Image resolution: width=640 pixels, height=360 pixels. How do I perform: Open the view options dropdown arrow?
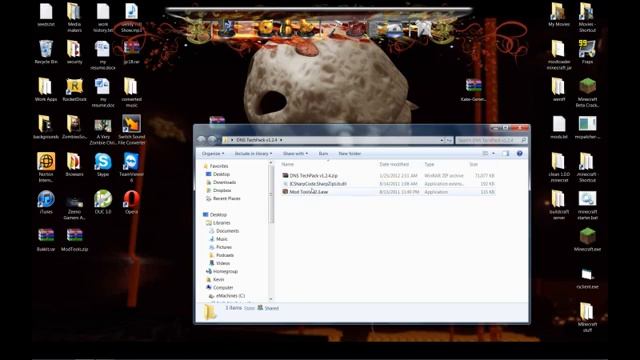493,153
